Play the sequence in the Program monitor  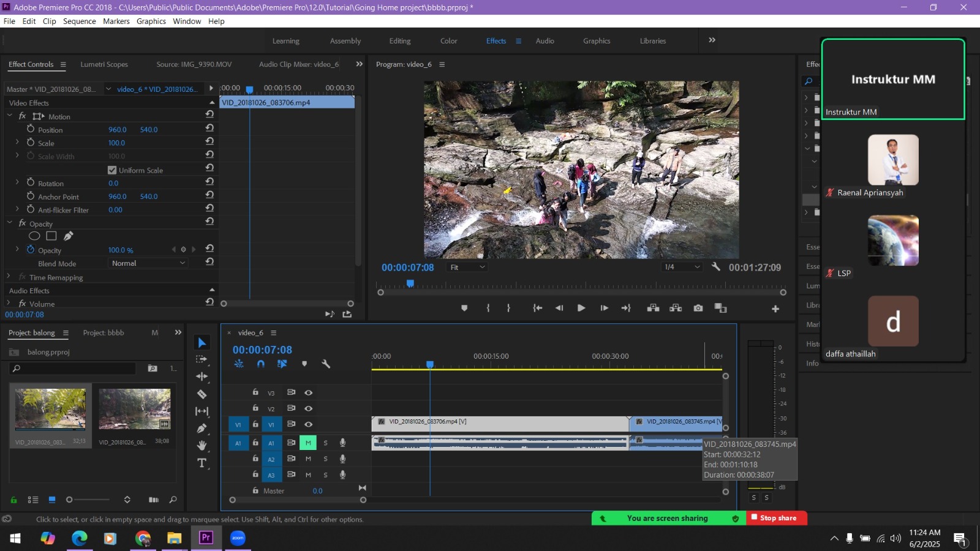coord(581,308)
